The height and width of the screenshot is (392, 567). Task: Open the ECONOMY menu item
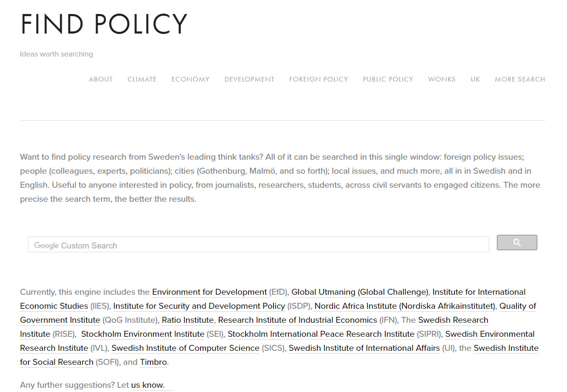[190, 79]
